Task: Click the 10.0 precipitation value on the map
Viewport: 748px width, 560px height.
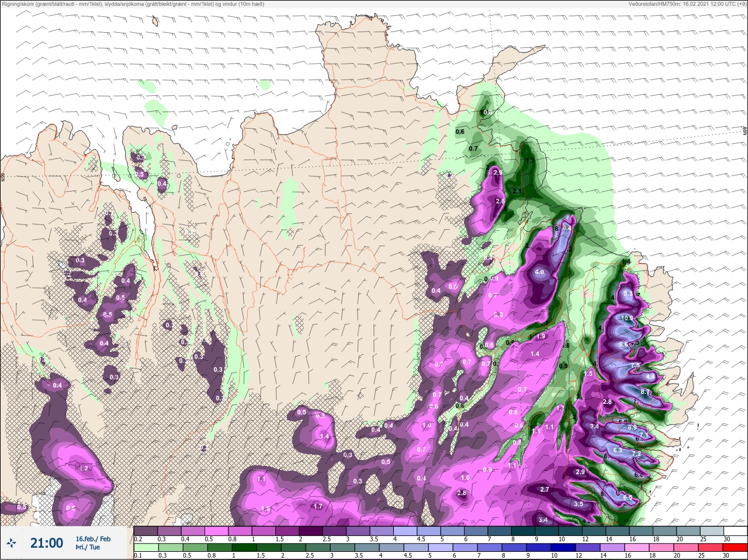Action: click(626, 319)
